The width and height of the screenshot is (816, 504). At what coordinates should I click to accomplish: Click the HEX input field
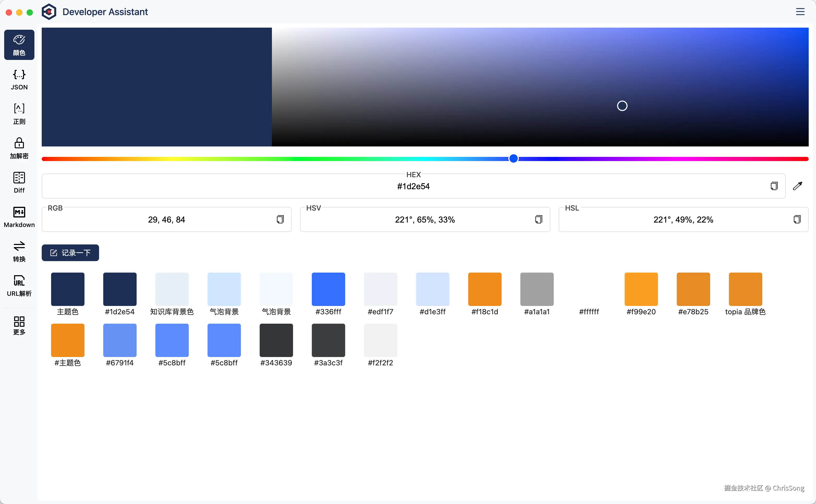coord(413,186)
